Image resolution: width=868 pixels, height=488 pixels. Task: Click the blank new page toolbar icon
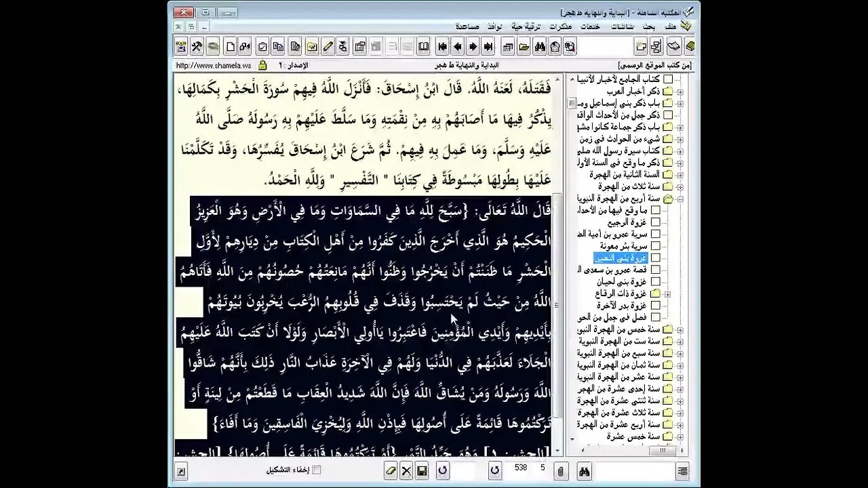pos(230,47)
